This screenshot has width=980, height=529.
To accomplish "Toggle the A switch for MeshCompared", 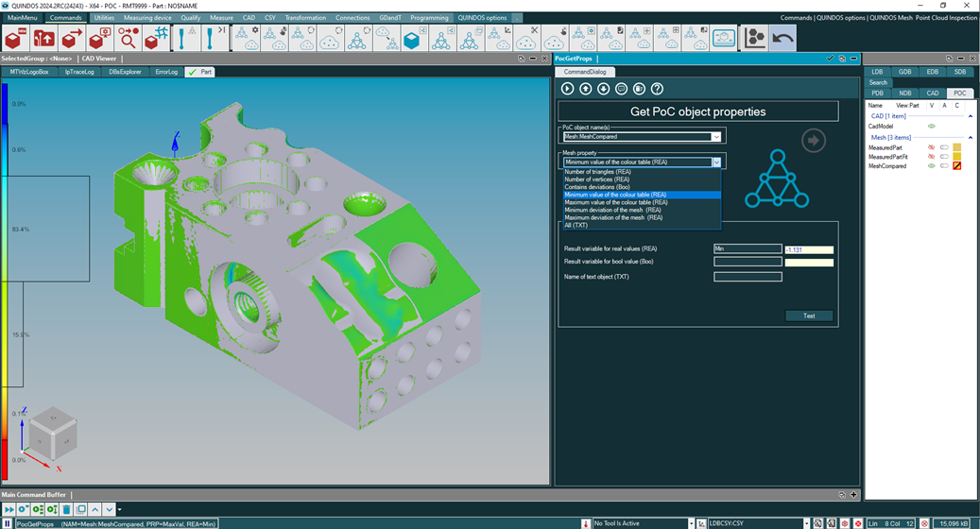I will [944, 166].
